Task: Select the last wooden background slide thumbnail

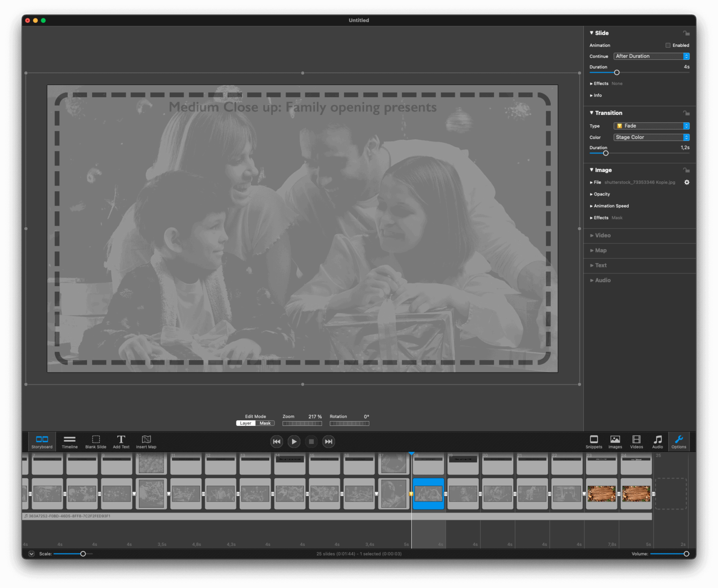Action: click(636, 494)
